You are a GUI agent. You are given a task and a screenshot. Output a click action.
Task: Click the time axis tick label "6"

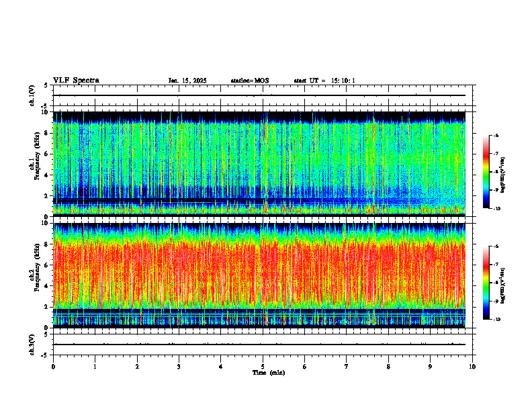tap(305, 367)
